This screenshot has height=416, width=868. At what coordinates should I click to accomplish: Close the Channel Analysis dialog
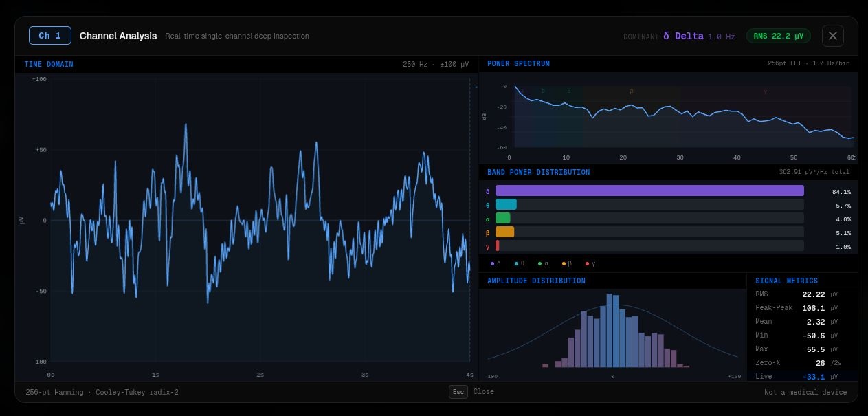click(832, 36)
